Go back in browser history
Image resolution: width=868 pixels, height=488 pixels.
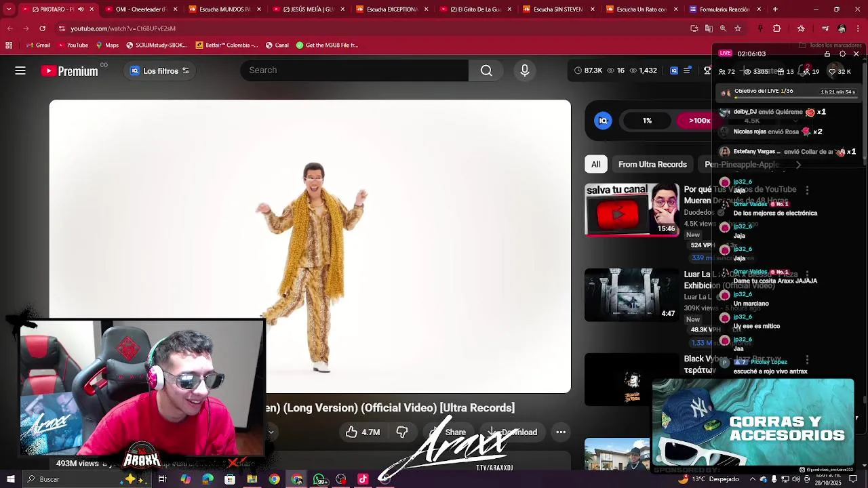(9, 28)
